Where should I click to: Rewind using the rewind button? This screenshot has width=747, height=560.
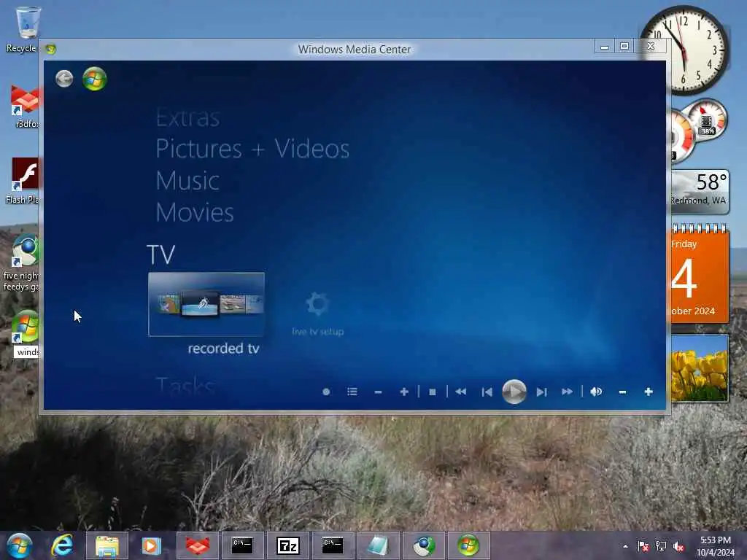tap(461, 392)
